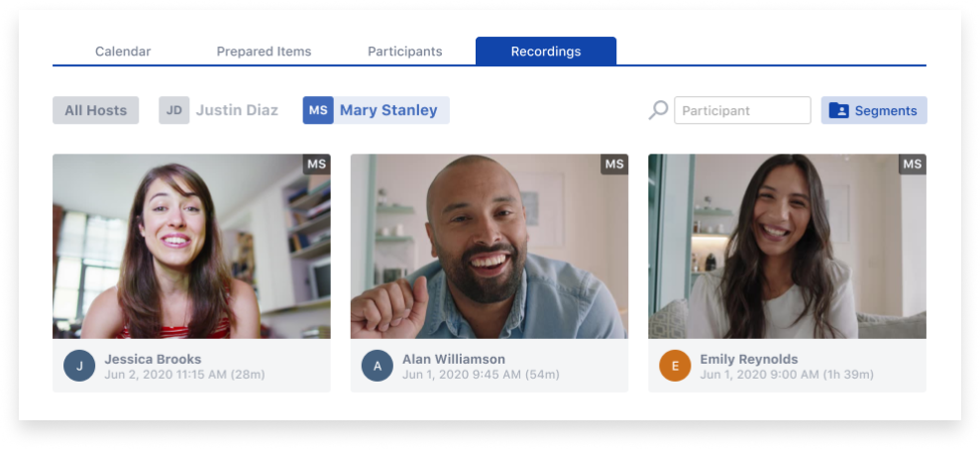980x450 pixels.
Task: Click the date Jun 1, 2020 9:45 AM (54m)
Action: click(481, 375)
